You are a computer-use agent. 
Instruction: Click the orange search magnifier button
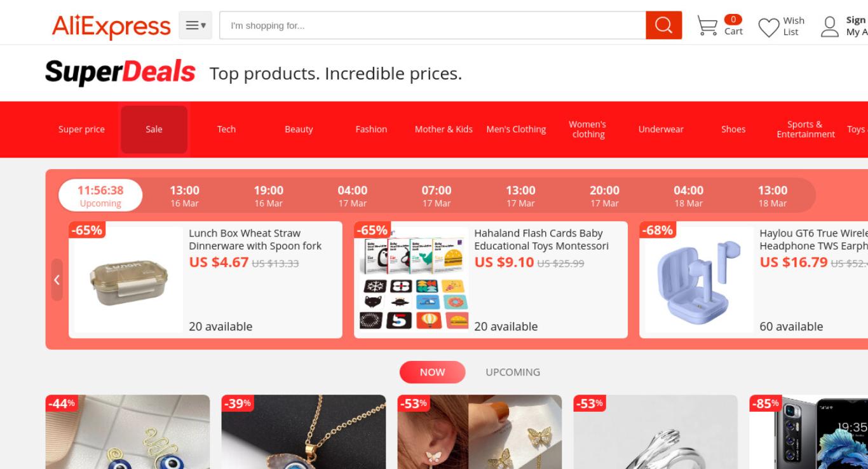(x=663, y=25)
